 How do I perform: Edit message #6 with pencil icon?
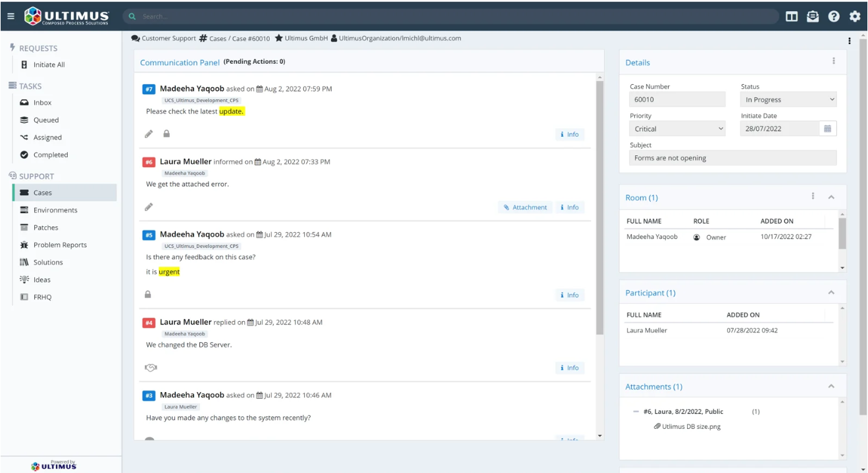tap(149, 207)
